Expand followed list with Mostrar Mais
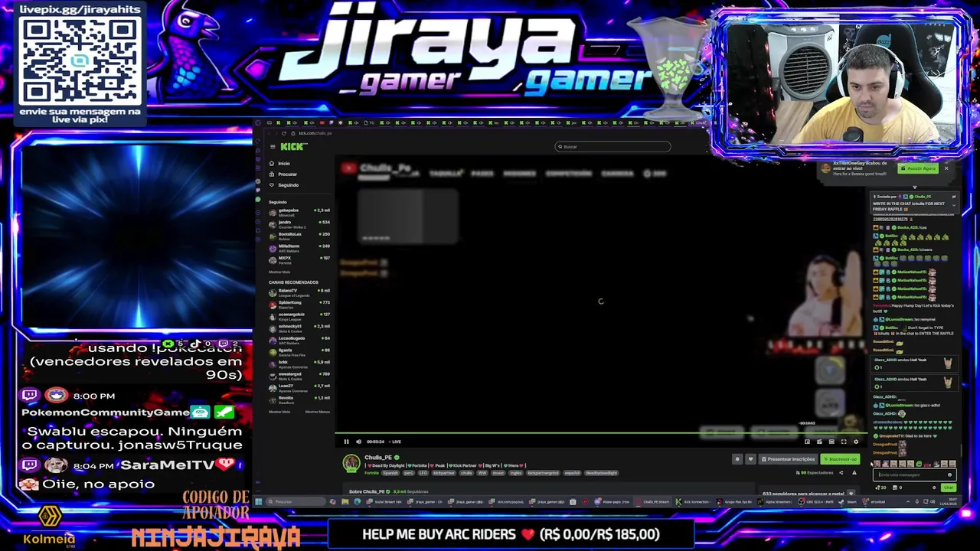The height and width of the screenshot is (551, 980). pyautogui.click(x=279, y=272)
